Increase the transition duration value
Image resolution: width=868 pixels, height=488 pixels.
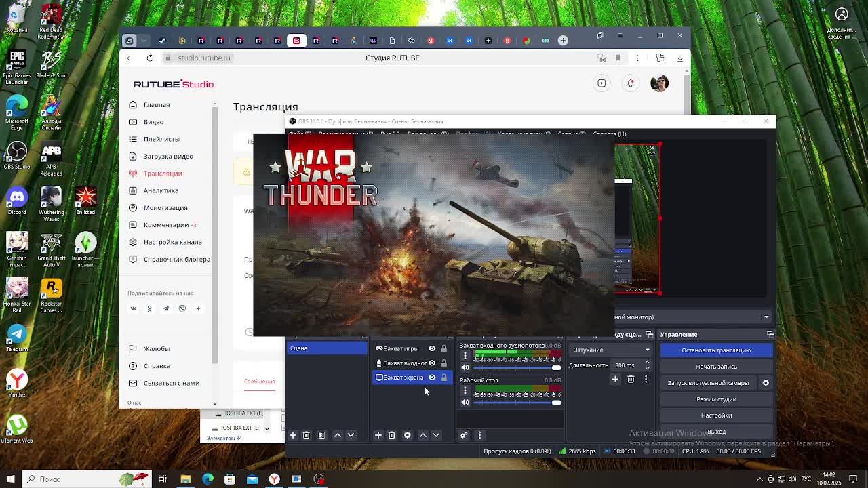click(x=647, y=363)
